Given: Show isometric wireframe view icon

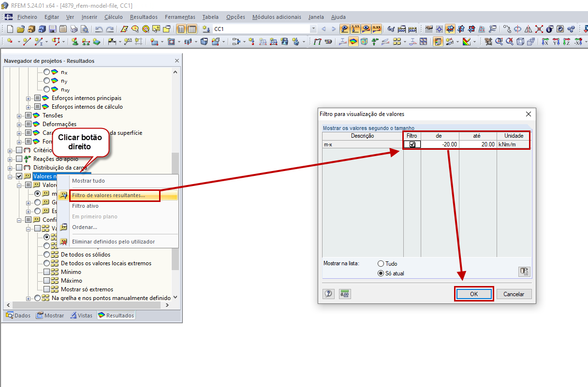Looking at the screenshot, I should [520, 42].
